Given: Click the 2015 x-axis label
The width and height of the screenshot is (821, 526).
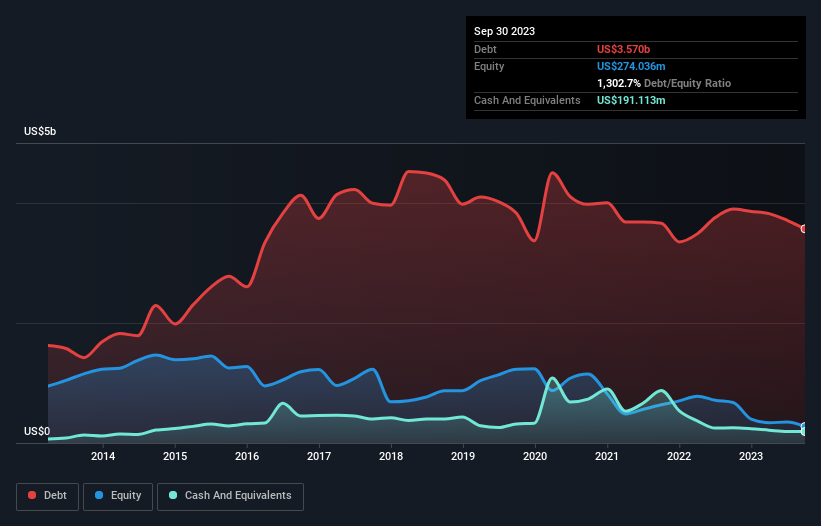Looking at the screenshot, I should click(175, 456).
